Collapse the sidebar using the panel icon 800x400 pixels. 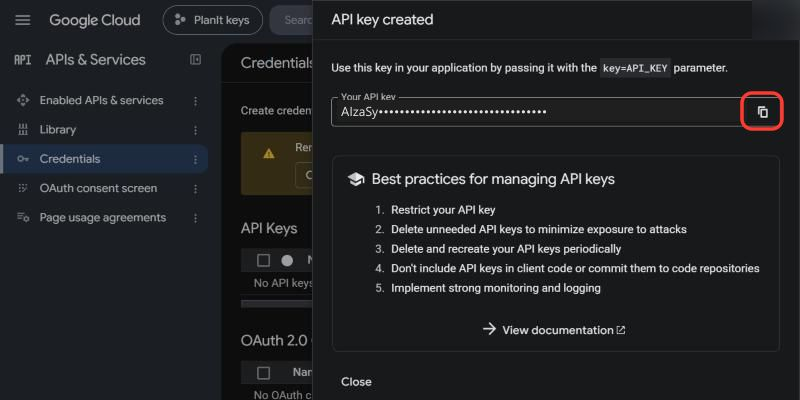click(195, 60)
